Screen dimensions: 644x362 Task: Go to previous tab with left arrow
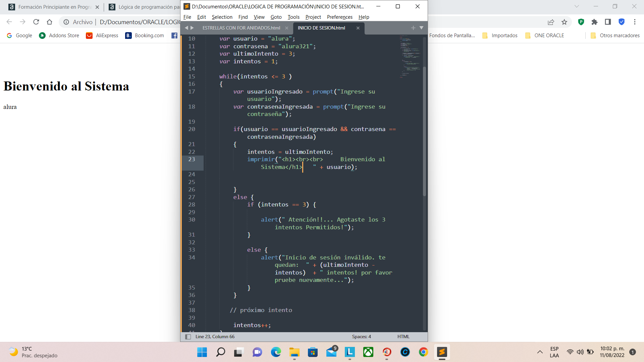(x=186, y=28)
